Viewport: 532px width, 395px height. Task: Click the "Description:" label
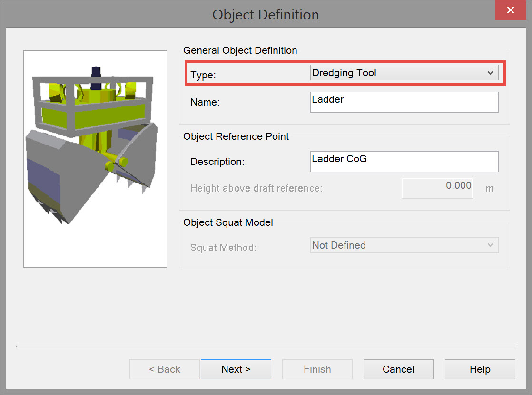pyautogui.click(x=217, y=162)
